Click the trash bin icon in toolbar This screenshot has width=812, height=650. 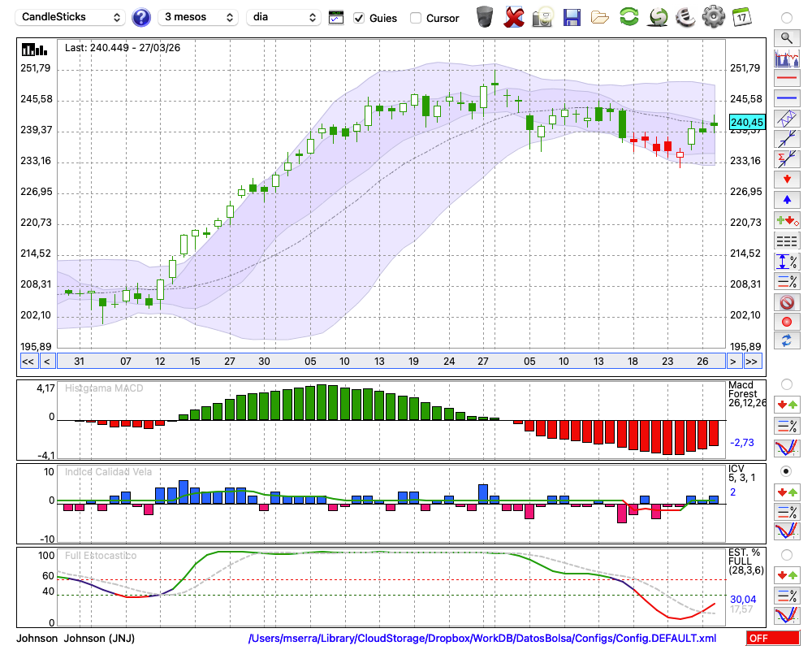pyautogui.click(x=485, y=17)
